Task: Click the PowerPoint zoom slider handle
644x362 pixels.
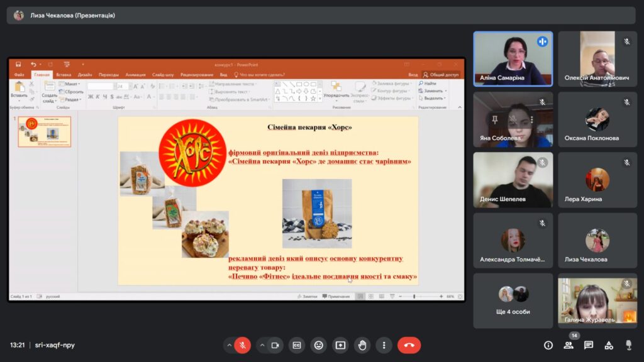Action: 414,297
